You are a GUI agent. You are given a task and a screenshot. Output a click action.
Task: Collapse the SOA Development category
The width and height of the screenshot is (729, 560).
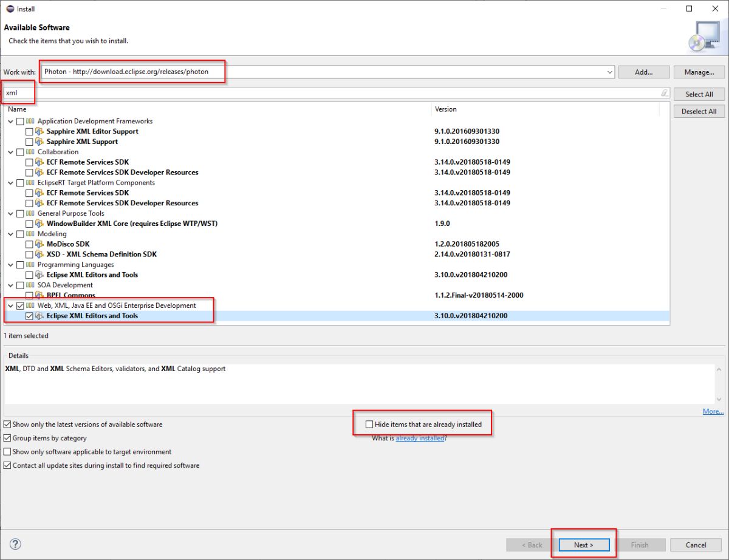pyautogui.click(x=10, y=285)
